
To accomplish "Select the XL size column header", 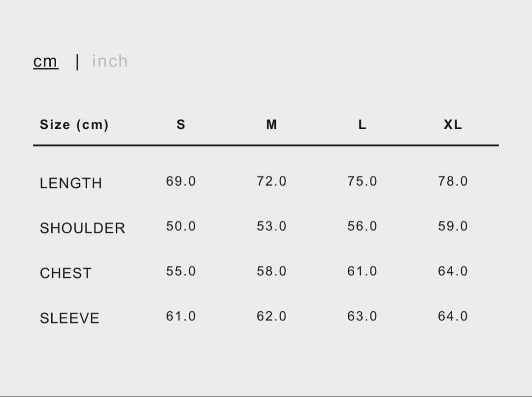I will coord(453,125).
